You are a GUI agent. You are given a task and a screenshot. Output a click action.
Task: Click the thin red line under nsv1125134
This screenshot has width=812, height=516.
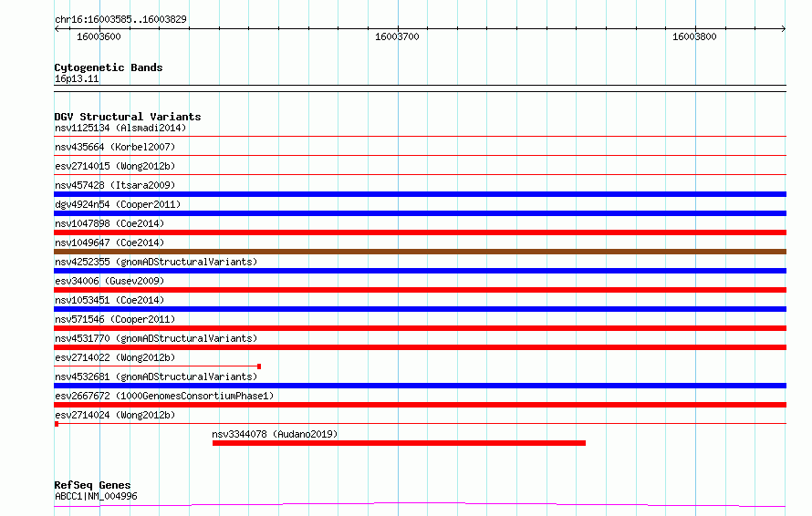[x=420, y=136]
